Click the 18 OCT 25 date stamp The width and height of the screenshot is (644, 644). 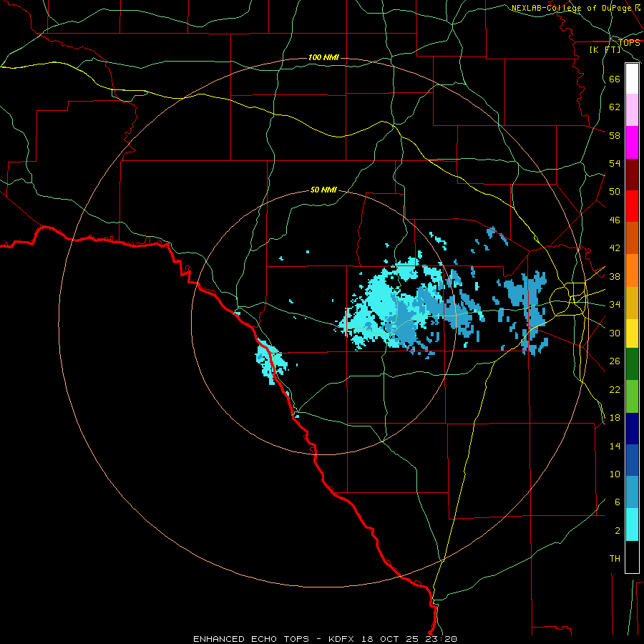click(x=390, y=639)
